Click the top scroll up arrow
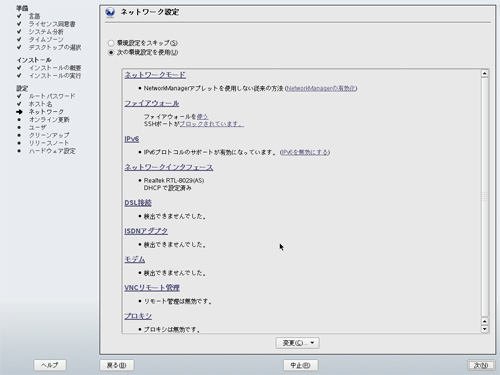Screen dimensions: 500x375 click(485, 73)
